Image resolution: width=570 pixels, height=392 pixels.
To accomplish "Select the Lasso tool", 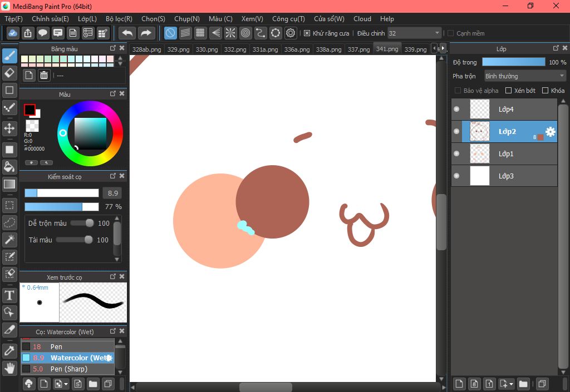I will pyautogui.click(x=9, y=222).
